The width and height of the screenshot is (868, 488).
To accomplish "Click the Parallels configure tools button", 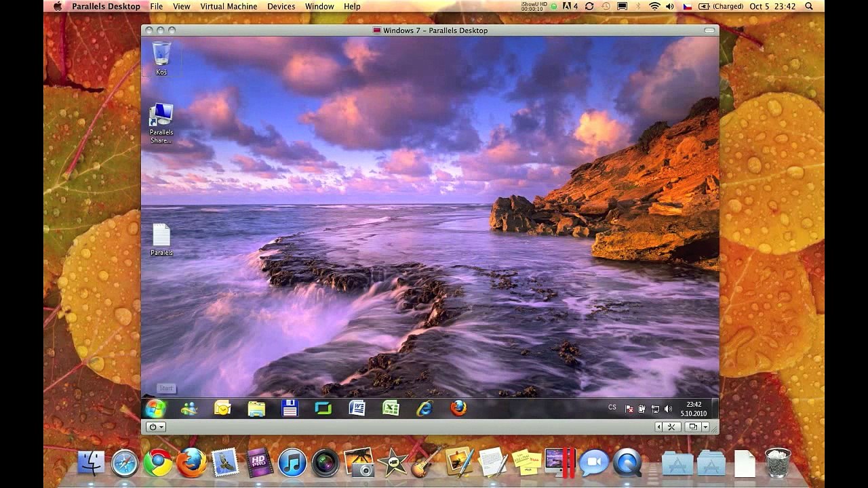I will point(671,427).
